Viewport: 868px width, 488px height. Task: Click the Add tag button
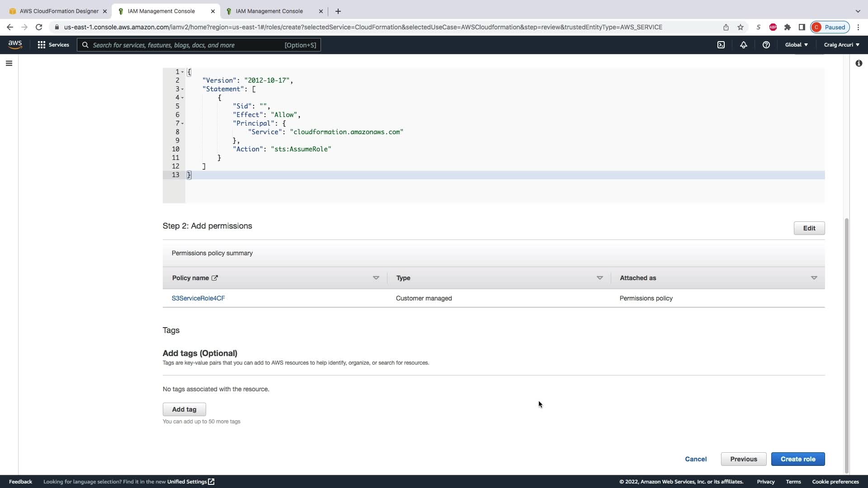(x=184, y=409)
